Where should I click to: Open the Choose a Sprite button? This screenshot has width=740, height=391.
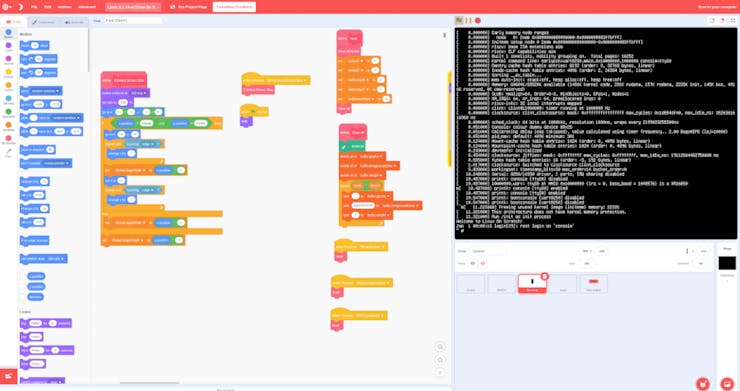703,383
